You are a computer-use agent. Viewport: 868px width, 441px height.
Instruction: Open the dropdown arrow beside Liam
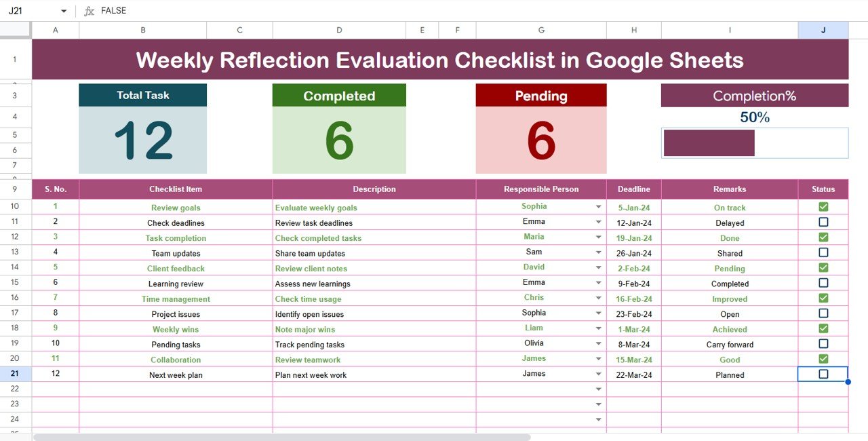599,329
